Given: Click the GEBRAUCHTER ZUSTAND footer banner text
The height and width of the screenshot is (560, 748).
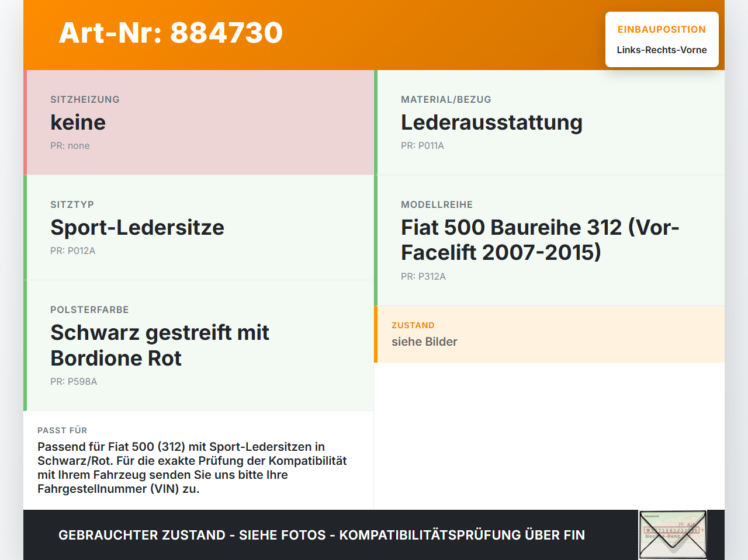Looking at the screenshot, I should point(321,535).
